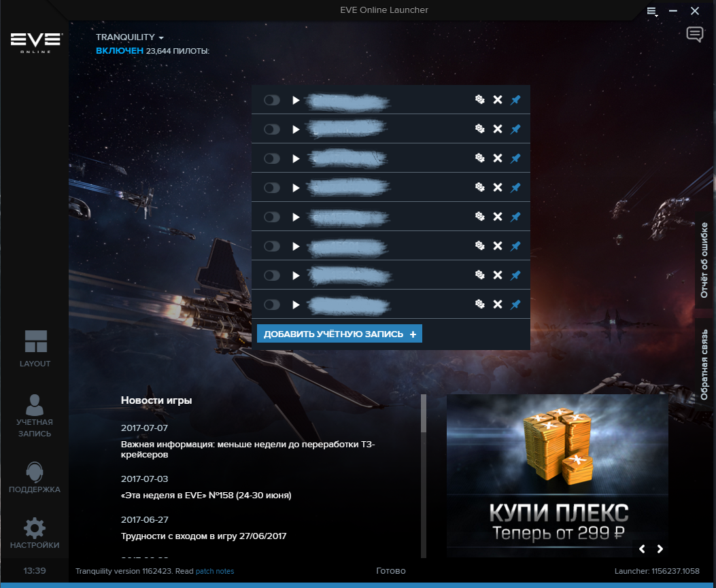Play the sixth account in the list

(x=296, y=246)
